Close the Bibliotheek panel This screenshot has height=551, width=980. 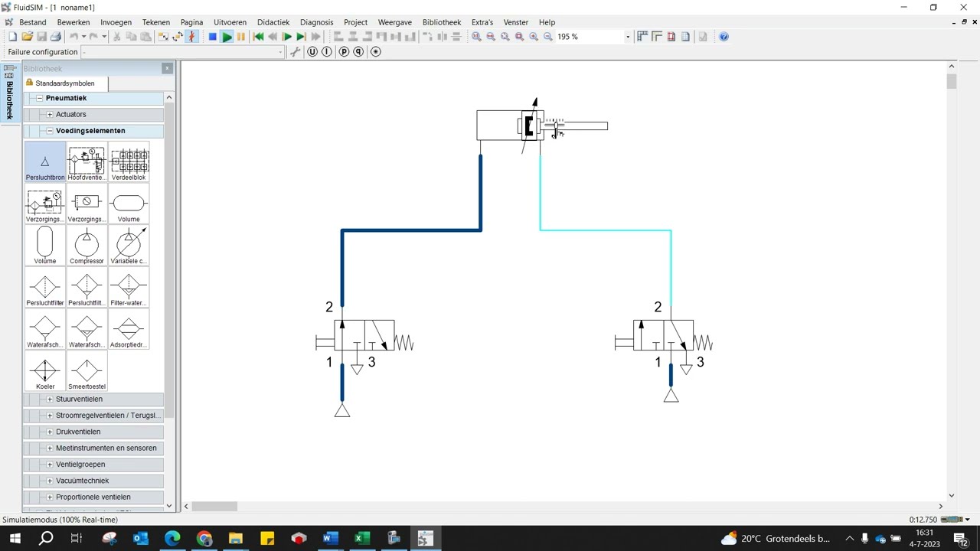167,69
